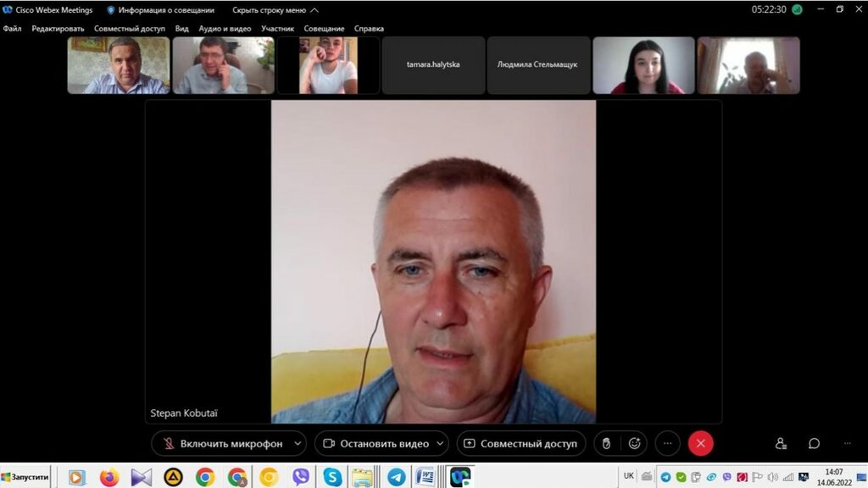Open panel options ellipsis at bottom right

click(x=847, y=443)
